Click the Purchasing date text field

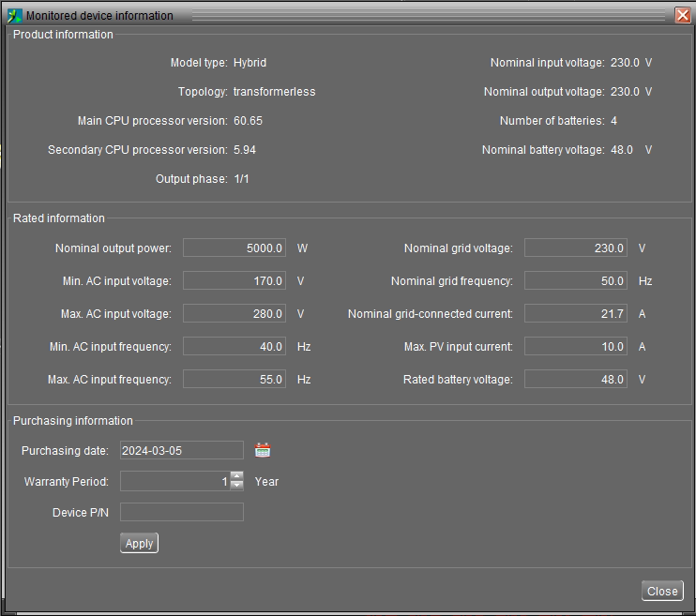[x=181, y=450]
